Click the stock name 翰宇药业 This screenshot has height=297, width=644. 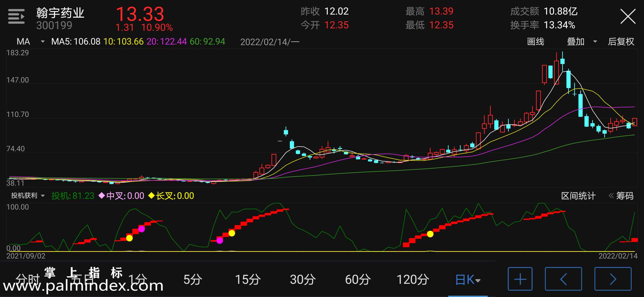60,13
